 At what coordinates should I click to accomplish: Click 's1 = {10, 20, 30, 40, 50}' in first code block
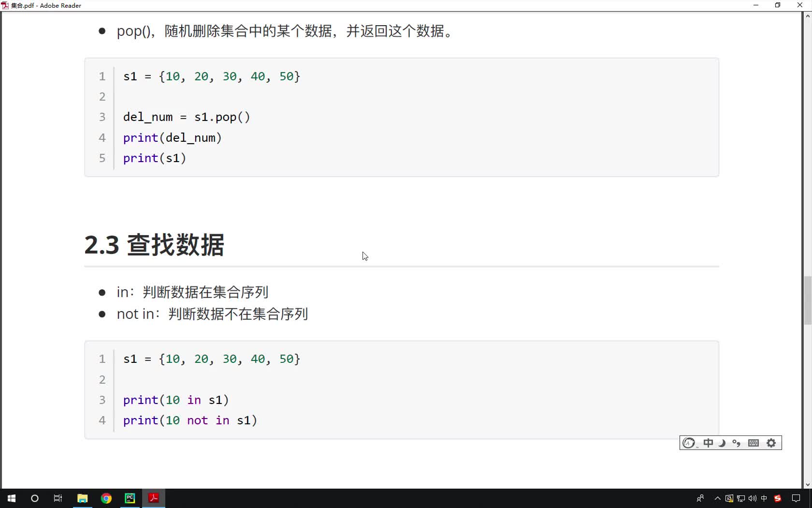tap(212, 76)
